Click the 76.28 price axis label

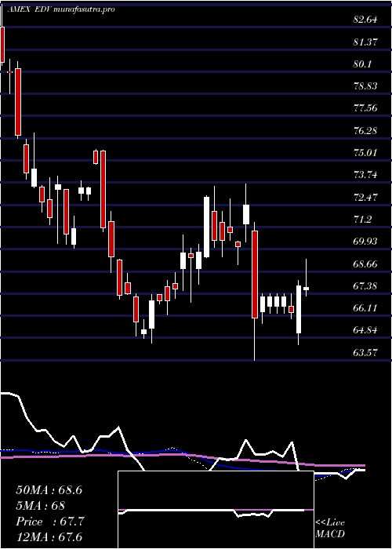[x=365, y=131]
